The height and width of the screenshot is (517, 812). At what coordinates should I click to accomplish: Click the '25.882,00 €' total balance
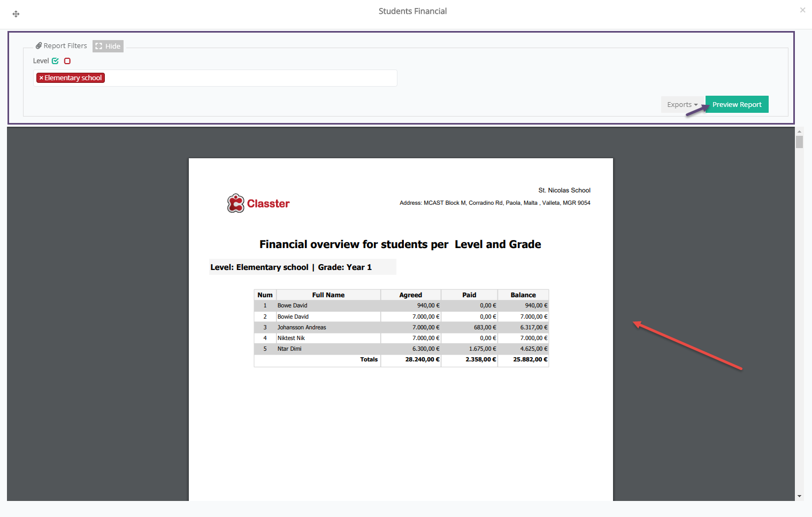pyautogui.click(x=530, y=359)
